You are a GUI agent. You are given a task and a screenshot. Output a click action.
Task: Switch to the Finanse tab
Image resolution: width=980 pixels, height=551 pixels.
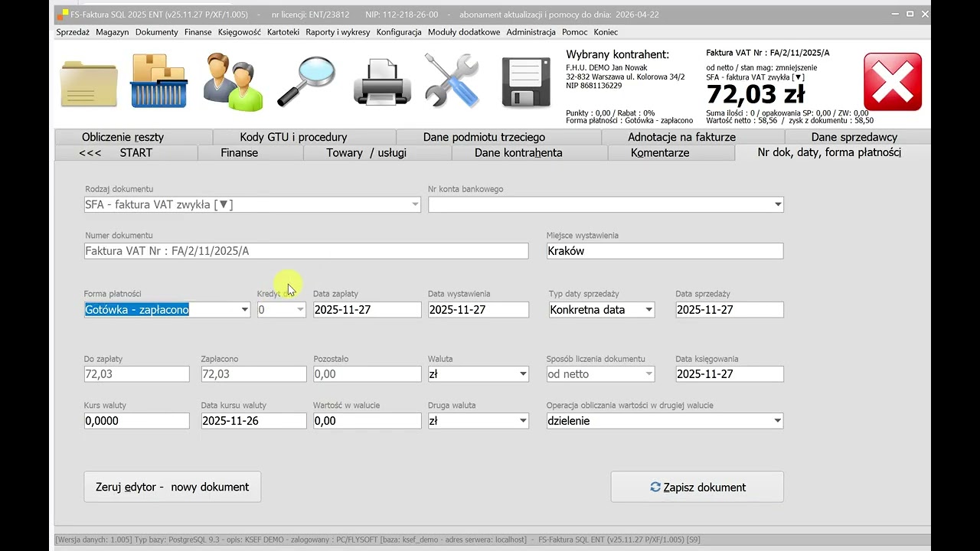point(251,152)
